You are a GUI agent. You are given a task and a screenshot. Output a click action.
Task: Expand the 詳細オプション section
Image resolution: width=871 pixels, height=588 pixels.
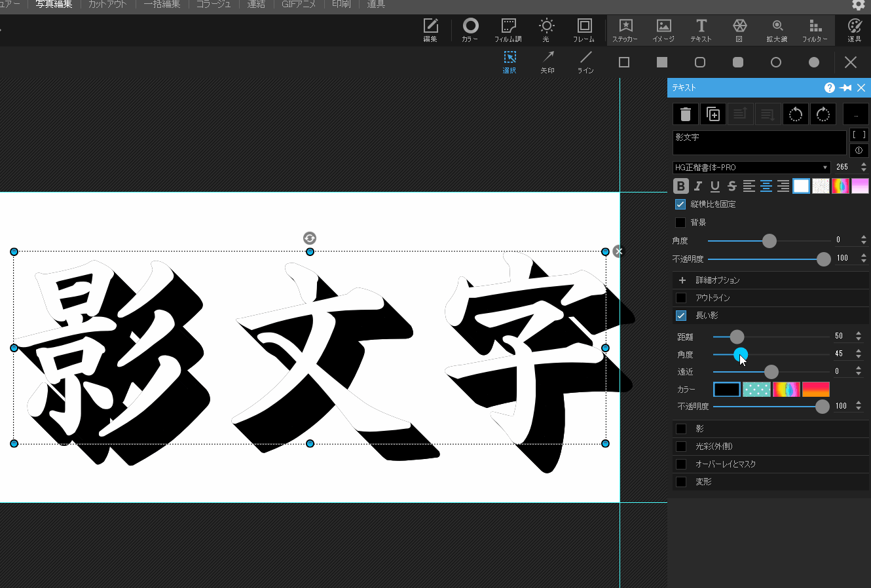point(682,280)
